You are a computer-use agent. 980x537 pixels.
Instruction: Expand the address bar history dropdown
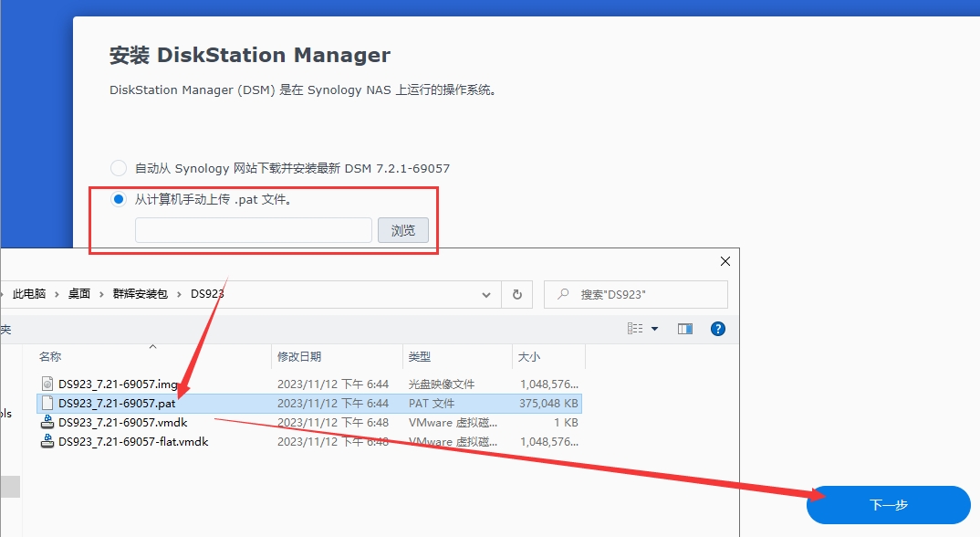point(486,294)
